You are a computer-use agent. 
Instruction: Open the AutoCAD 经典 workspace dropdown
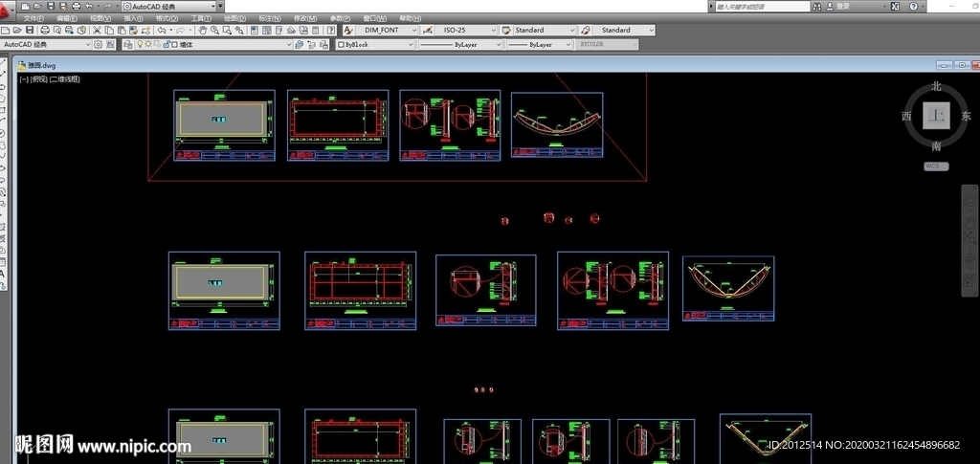click(x=46, y=44)
